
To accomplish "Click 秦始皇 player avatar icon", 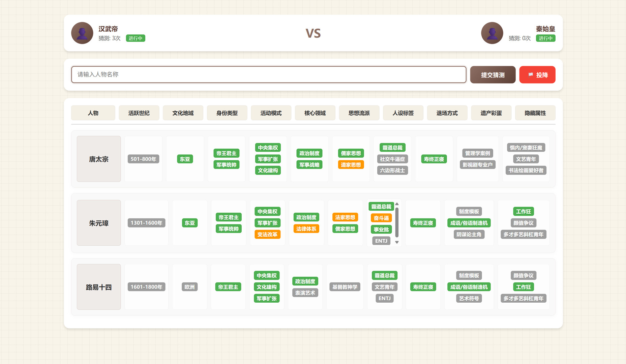I will click(492, 33).
